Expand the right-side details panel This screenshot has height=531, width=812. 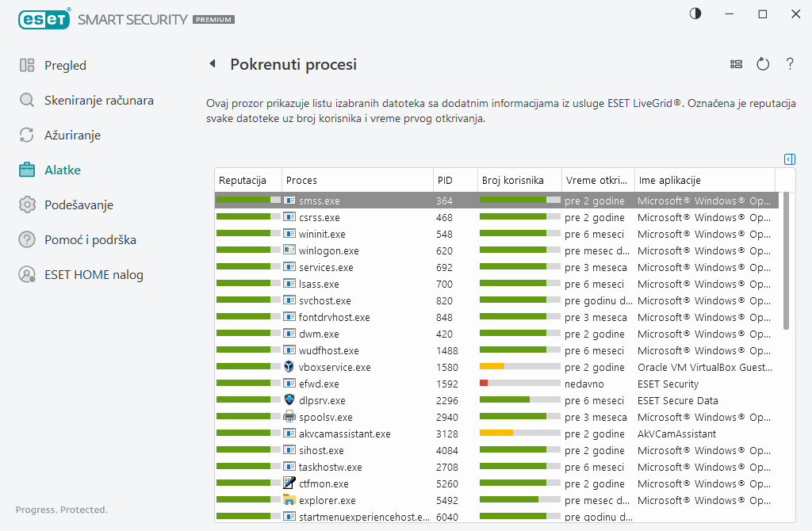click(x=789, y=159)
